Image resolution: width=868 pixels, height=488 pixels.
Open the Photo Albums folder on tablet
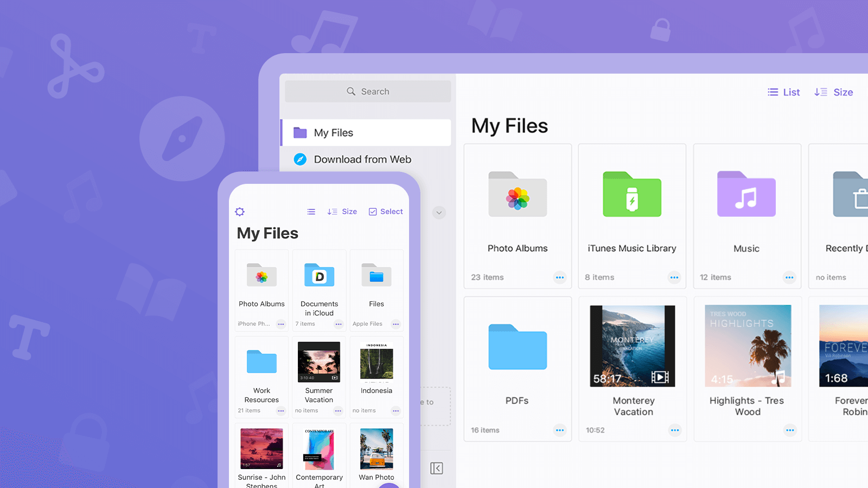point(518,195)
